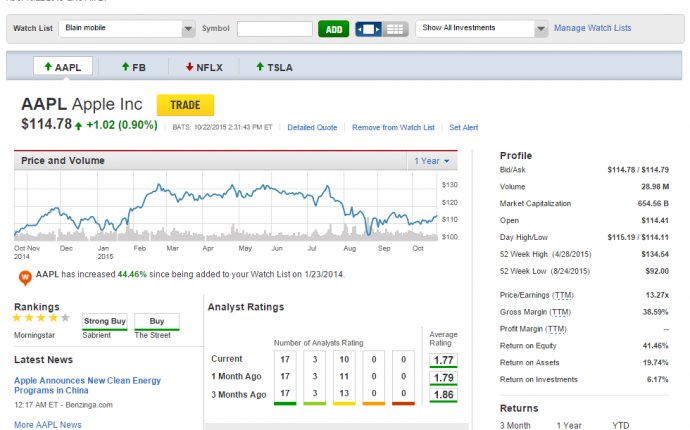Click the 44.46% increase text
Viewport: 690px width, 430px height.
132,274
